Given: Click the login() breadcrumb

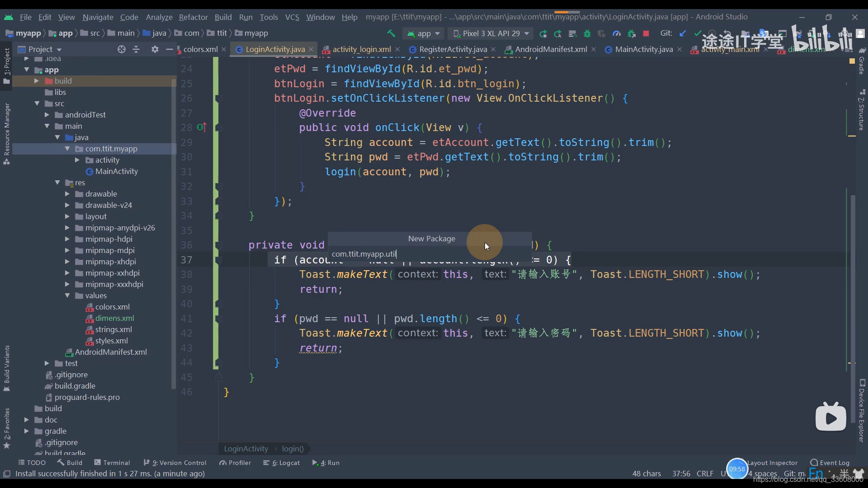Looking at the screenshot, I should (292, 449).
